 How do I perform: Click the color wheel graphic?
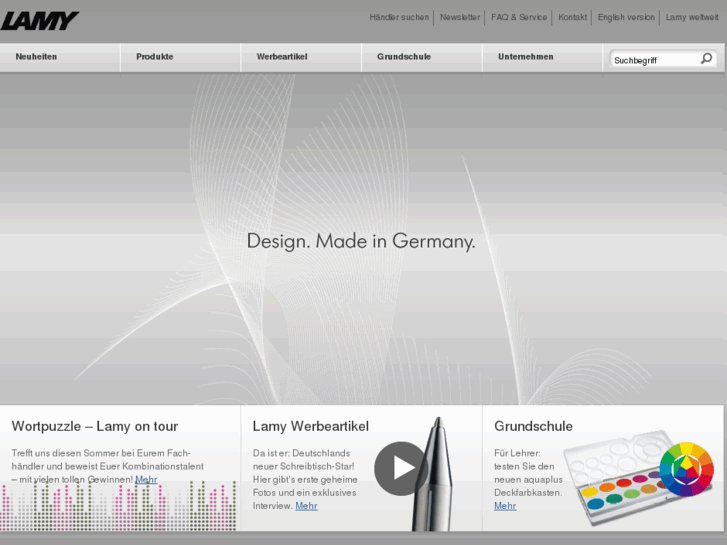(x=687, y=469)
